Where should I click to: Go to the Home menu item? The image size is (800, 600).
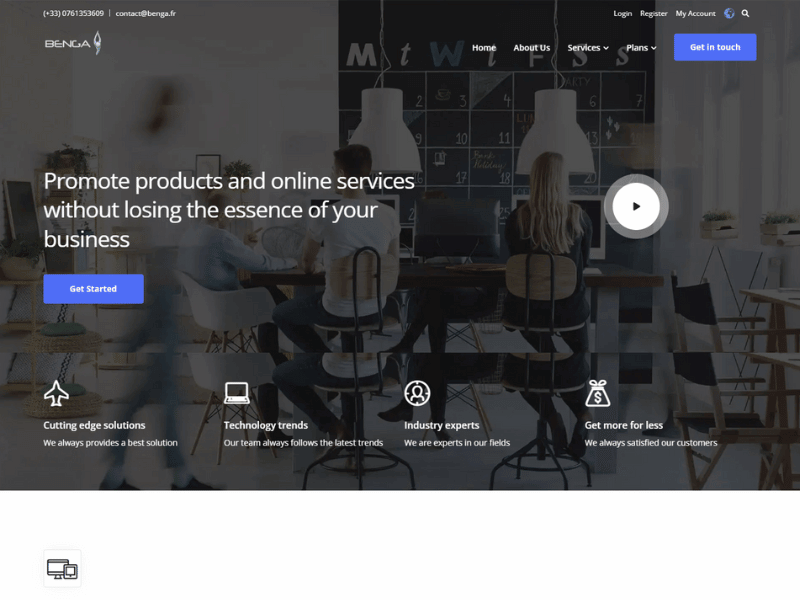(484, 47)
